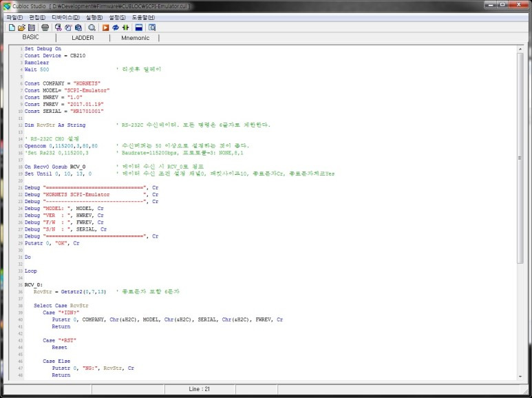Click 'Dim RcvStr As String' line
The height and width of the screenshot is (398, 532).
click(x=55, y=125)
